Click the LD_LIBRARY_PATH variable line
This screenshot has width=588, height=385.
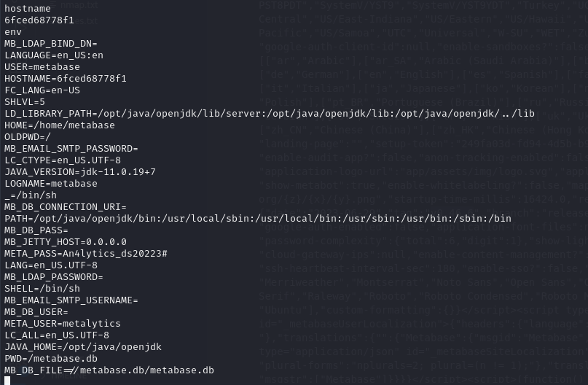(x=270, y=113)
